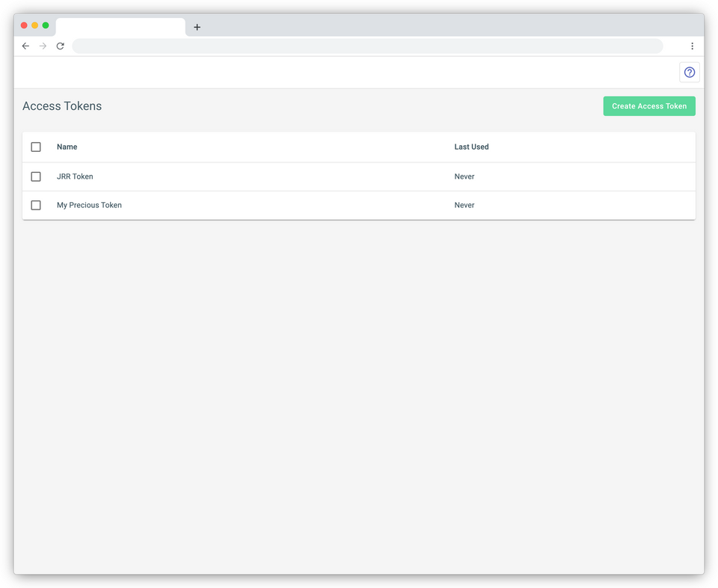Click the browser back arrow icon

25,46
